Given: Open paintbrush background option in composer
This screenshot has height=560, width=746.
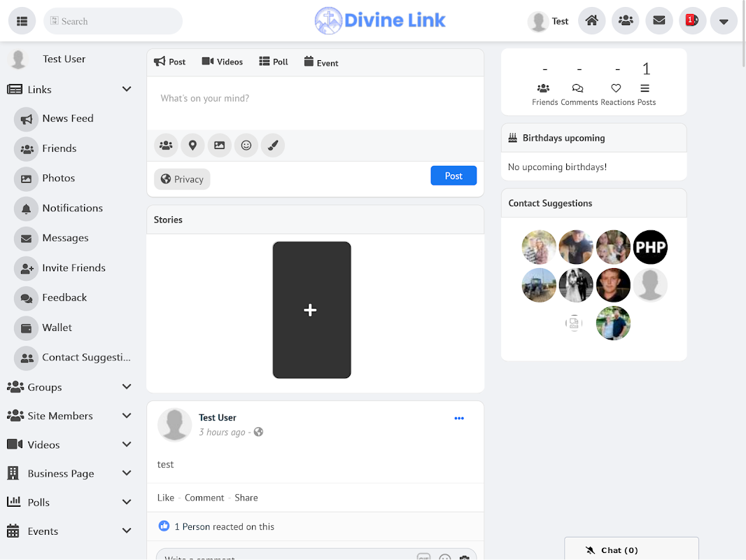Looking at the screenshot, I should 273,145.
